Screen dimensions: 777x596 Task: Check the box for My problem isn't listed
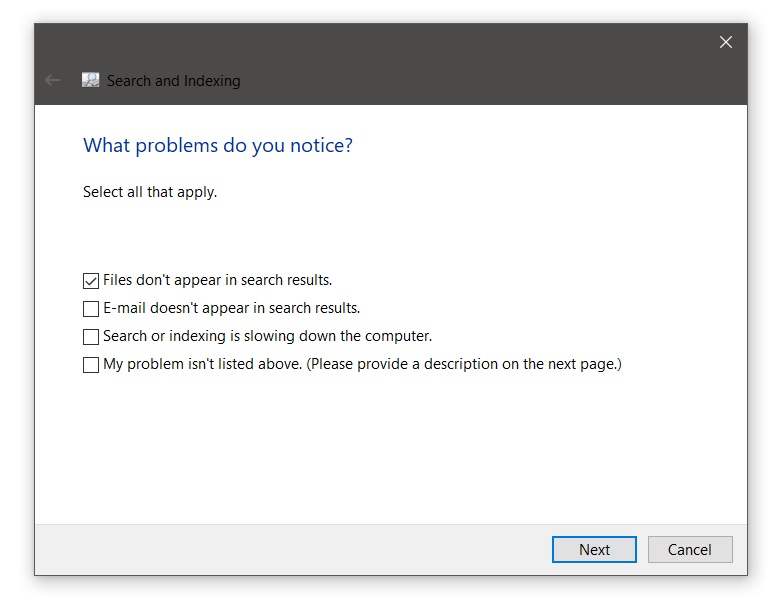pyautogui.click(x=91, y=365)
